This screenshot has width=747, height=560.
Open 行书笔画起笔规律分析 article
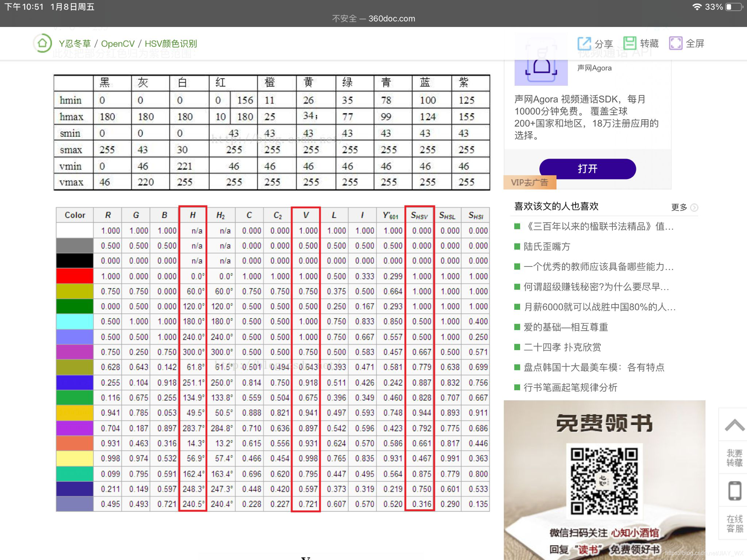click(570, 388)
